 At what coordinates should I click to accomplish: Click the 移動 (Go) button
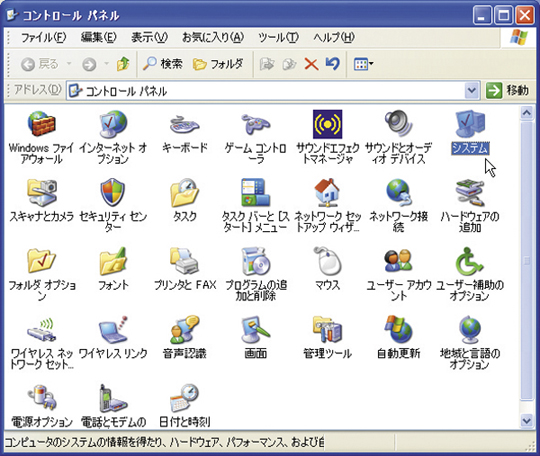point(507,91)
